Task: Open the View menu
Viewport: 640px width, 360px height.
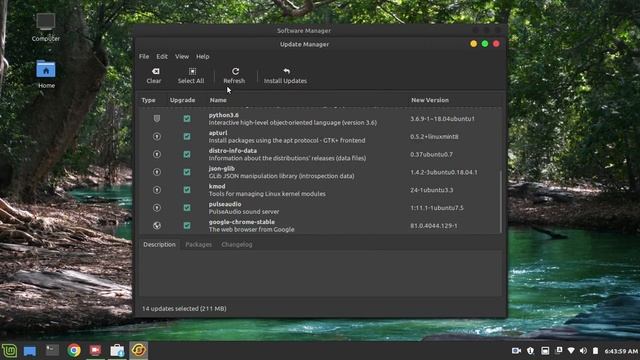Action: click(x=182, y=56)
